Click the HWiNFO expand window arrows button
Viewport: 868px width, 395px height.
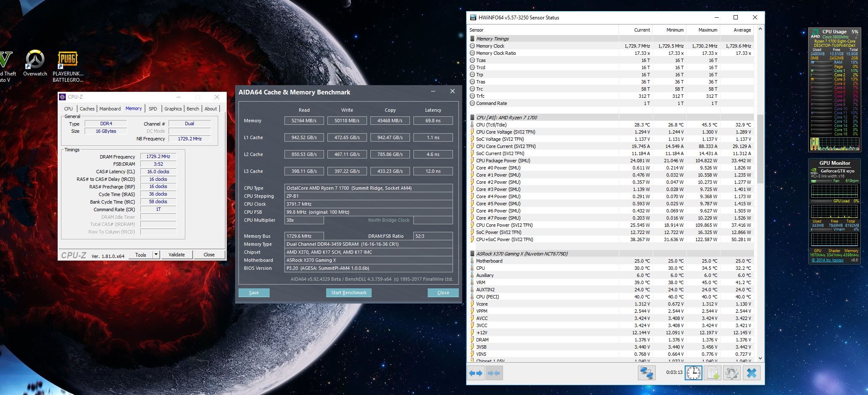click(476, 373)
